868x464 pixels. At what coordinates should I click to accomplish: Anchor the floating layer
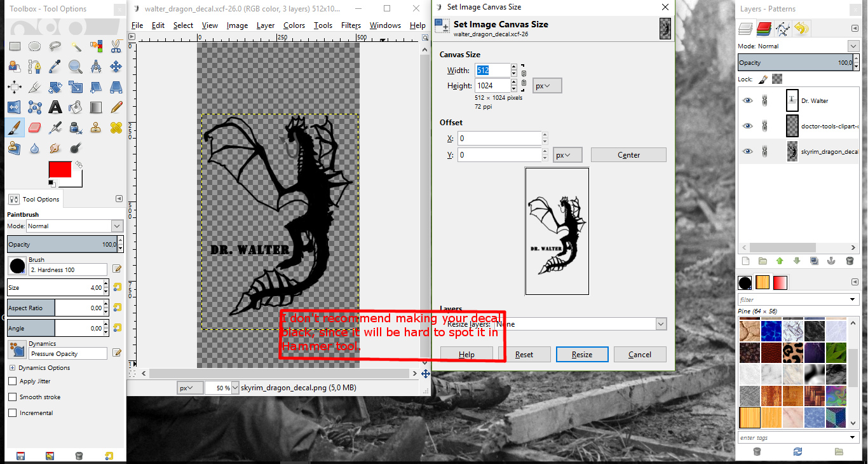(831, 261)
